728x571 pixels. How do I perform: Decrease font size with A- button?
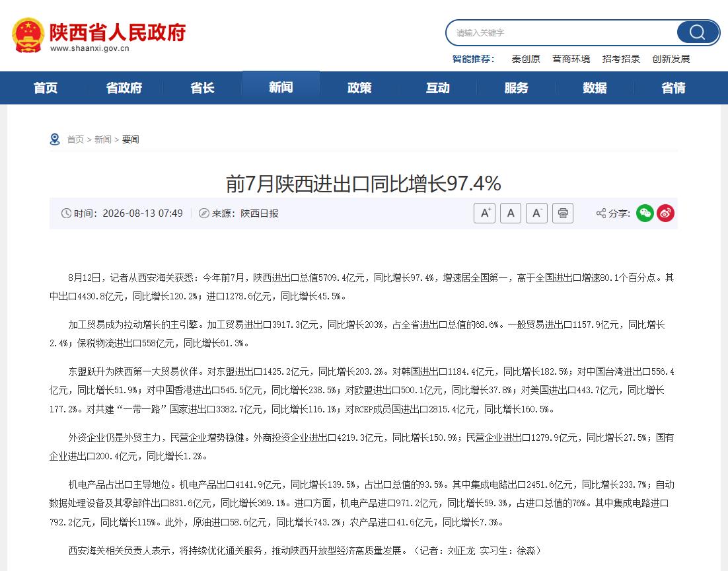point(536,213)
